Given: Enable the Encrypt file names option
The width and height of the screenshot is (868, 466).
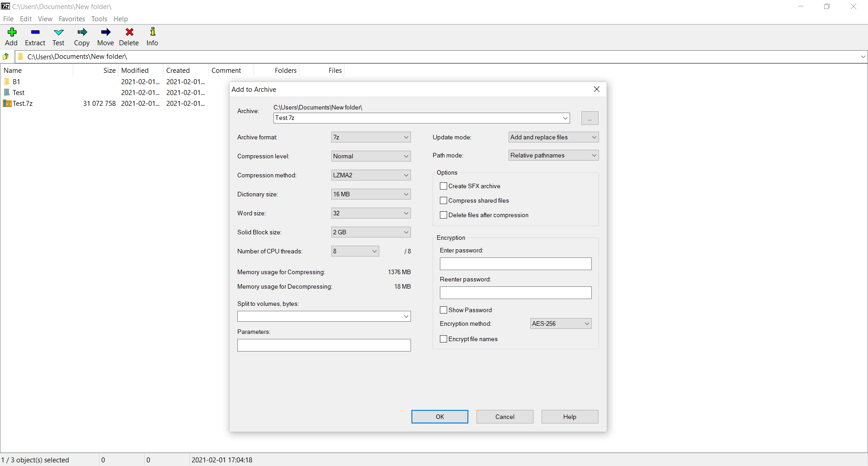Looking at the screenshot, I should click(x=443, y=339).
